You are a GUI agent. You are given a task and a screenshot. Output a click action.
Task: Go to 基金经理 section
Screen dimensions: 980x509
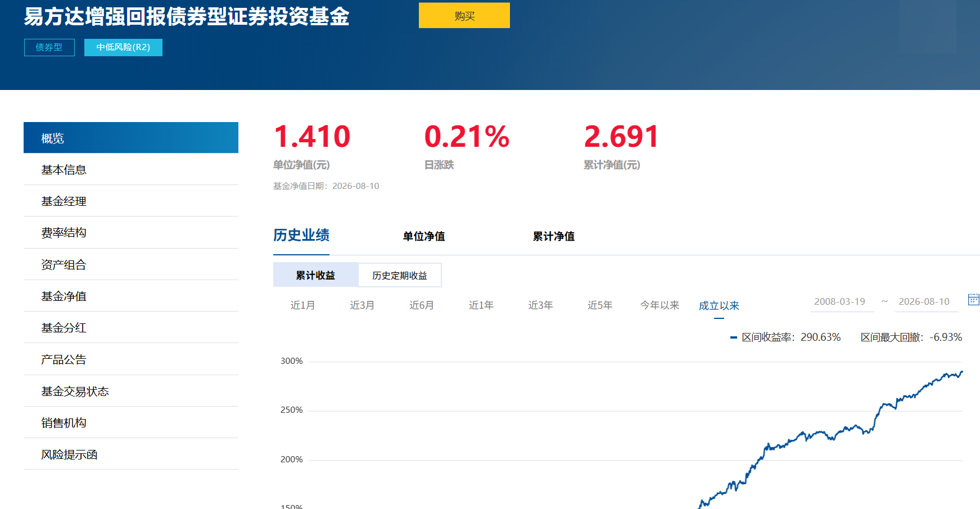(131, 201)
